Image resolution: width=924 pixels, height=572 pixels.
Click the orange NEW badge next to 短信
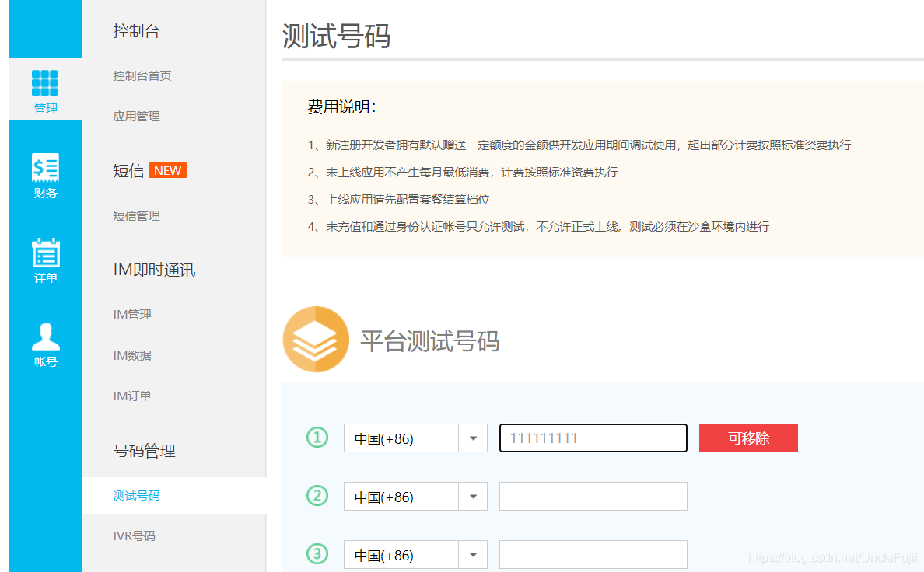[168, 170]
